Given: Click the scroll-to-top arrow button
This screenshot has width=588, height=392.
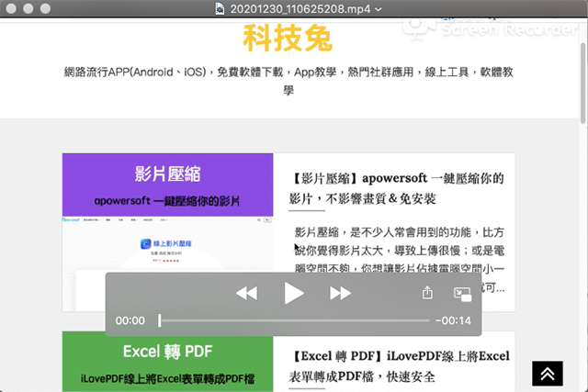Looking at the screenshot, I should point(548,374).
